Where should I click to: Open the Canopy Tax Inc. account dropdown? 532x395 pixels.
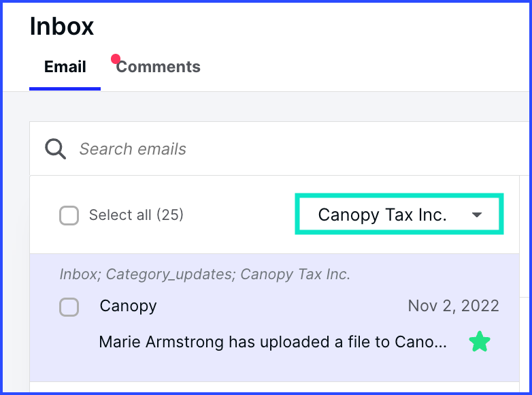399,215
